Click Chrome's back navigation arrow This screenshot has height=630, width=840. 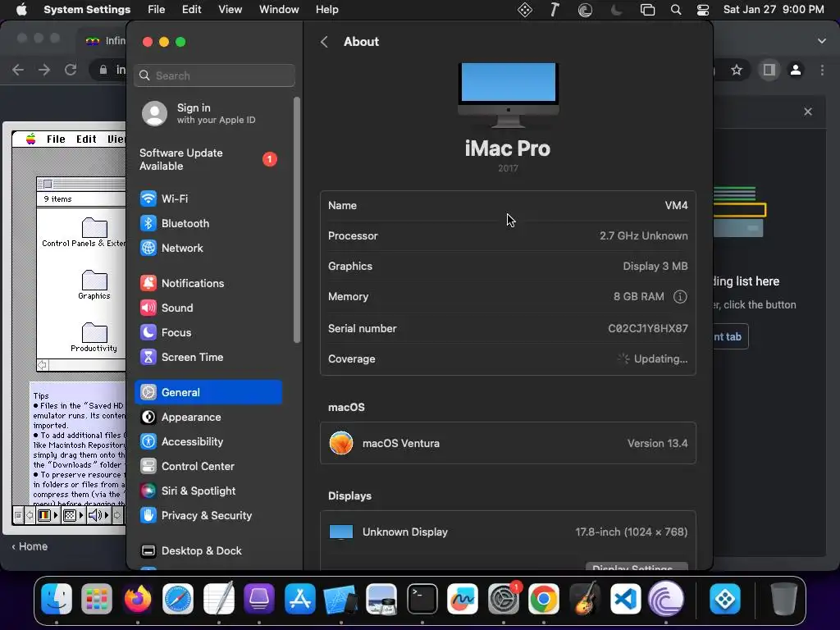click(18, 70)
